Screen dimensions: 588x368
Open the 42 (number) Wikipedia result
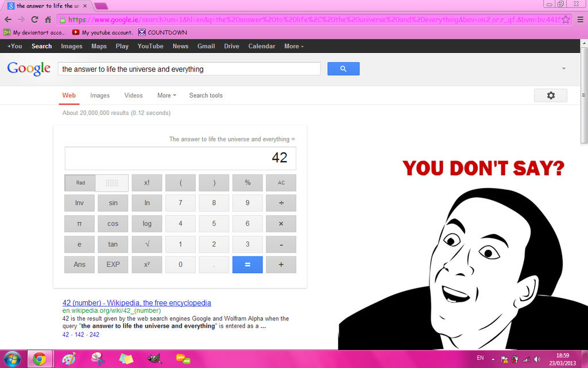pyautogui.click(x=136, y=302)
